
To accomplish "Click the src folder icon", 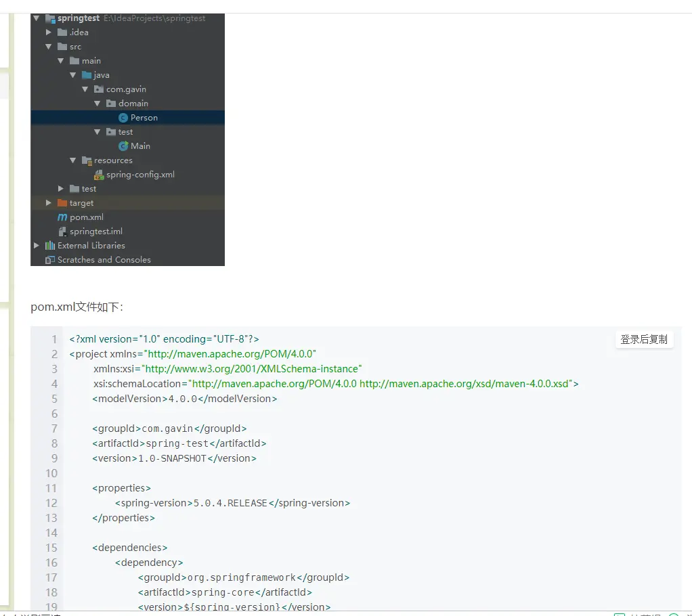I will point(62,46).
